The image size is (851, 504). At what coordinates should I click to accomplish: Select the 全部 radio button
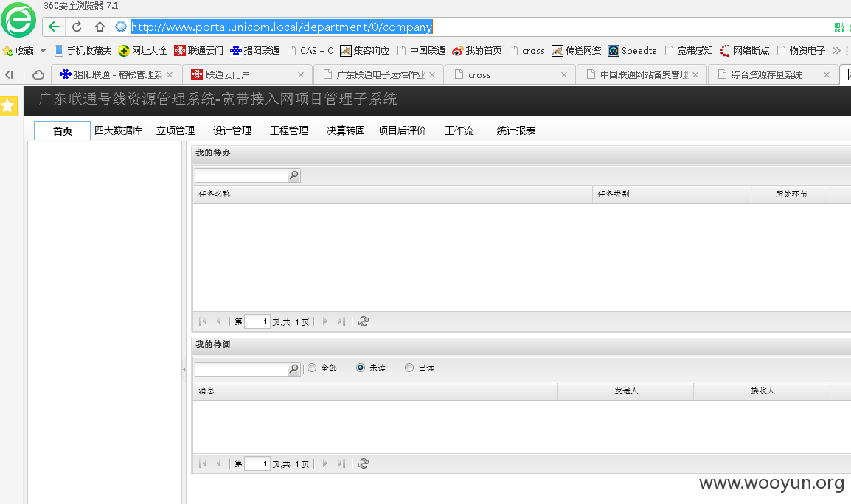(312, 368)
